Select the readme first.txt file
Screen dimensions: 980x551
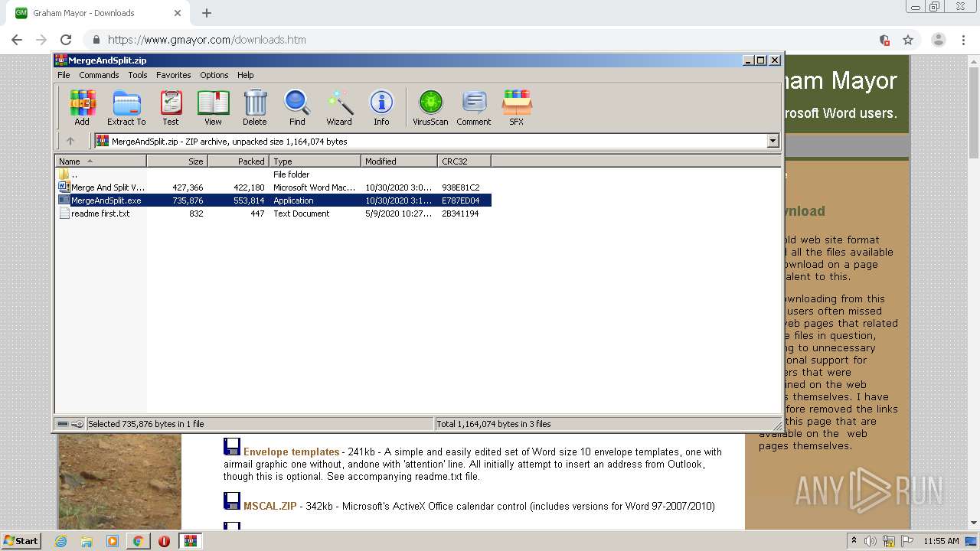273,214
